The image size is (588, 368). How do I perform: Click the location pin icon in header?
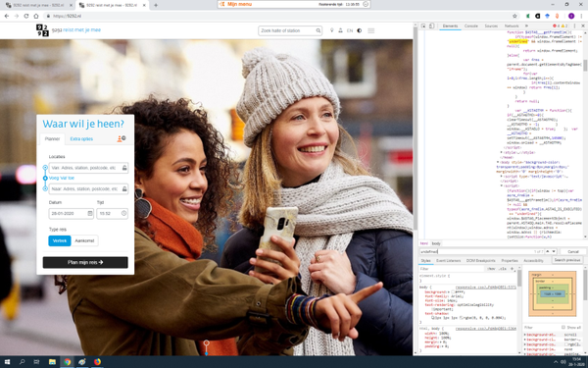pyautogui.click(x=332, y=30)
